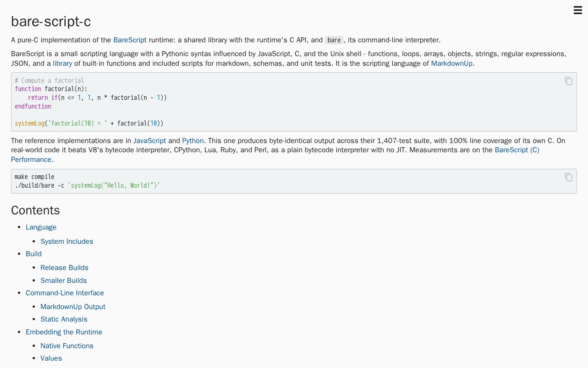588x368 pixels.
Task: Go to MarkdownUp Output section
Action: (73, 307)
